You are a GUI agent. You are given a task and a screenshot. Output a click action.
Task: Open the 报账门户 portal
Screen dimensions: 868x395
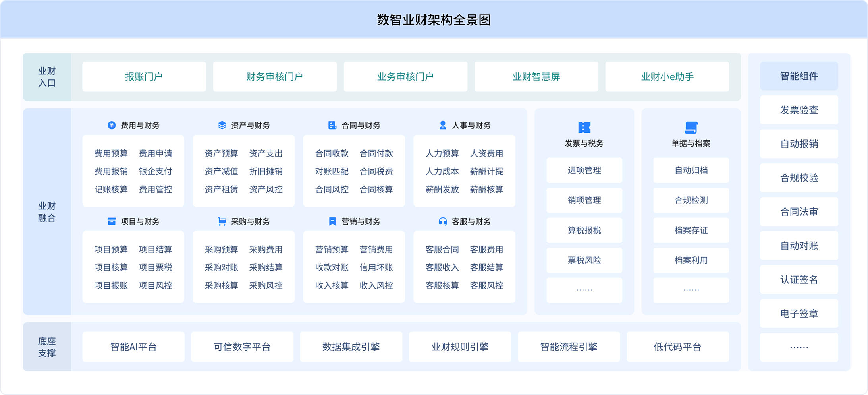(x=144, y=77)
